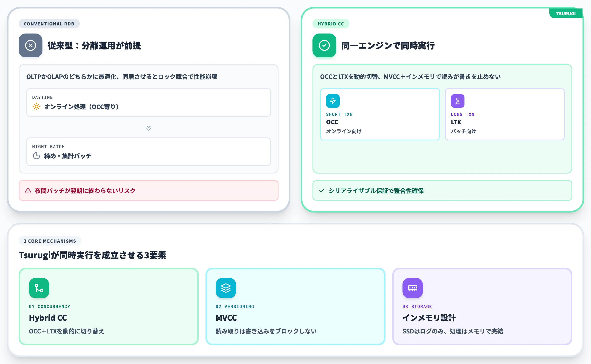Click the 3 CORE MECHANISMS badge
Screen dimensions: 591x364
[x=50, y=241]
